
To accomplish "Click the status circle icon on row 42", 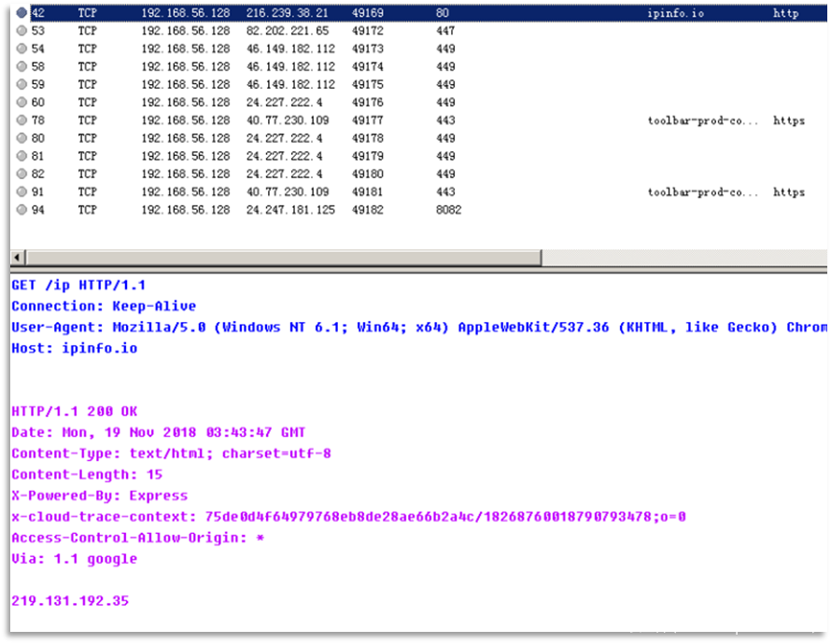I will point(23,14).
